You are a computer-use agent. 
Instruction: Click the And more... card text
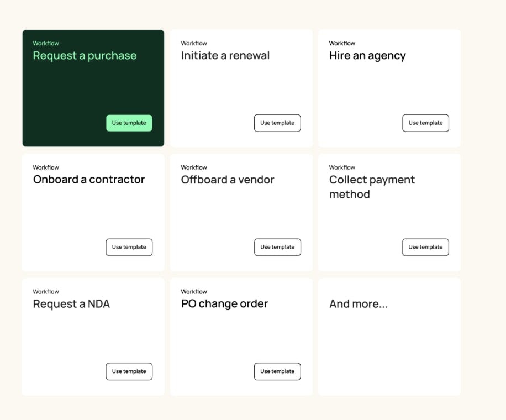coord(359,304)
